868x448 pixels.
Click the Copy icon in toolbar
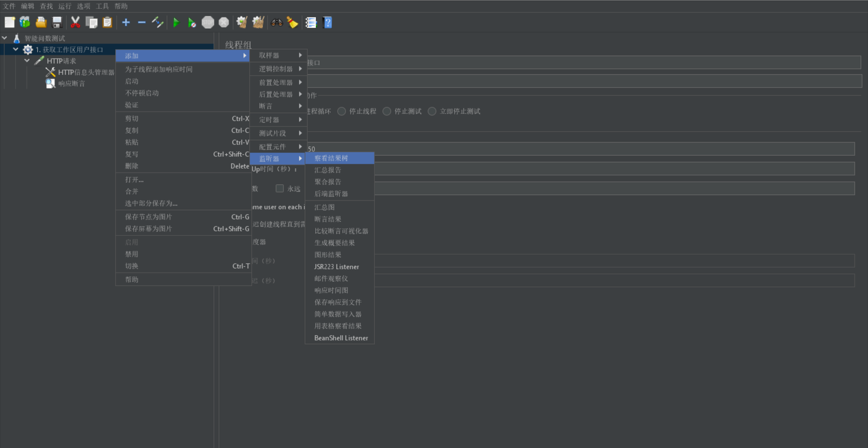[91, 22]
